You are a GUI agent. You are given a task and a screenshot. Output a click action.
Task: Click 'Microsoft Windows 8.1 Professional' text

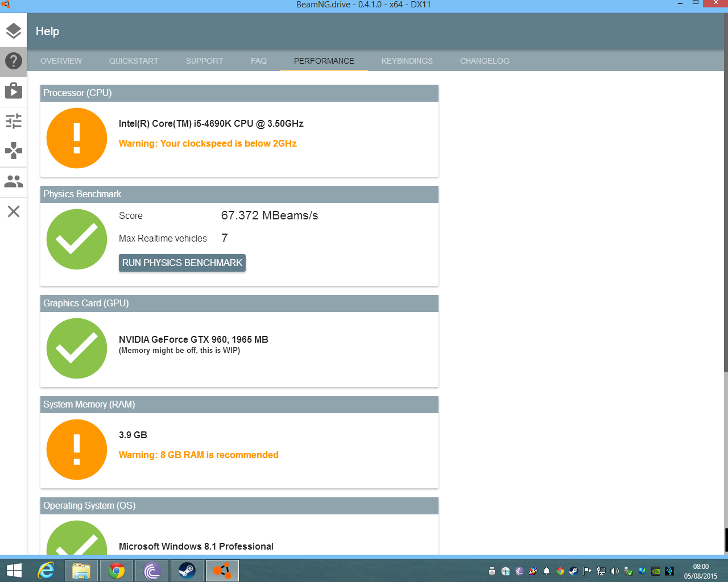tap(196, 546)
